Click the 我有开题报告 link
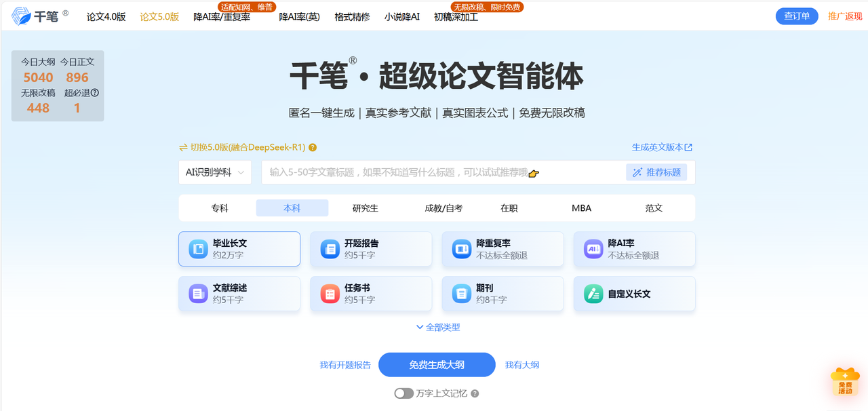Viewport: 868px width, 411px height. pyautogui.click(x=345, y=365)
